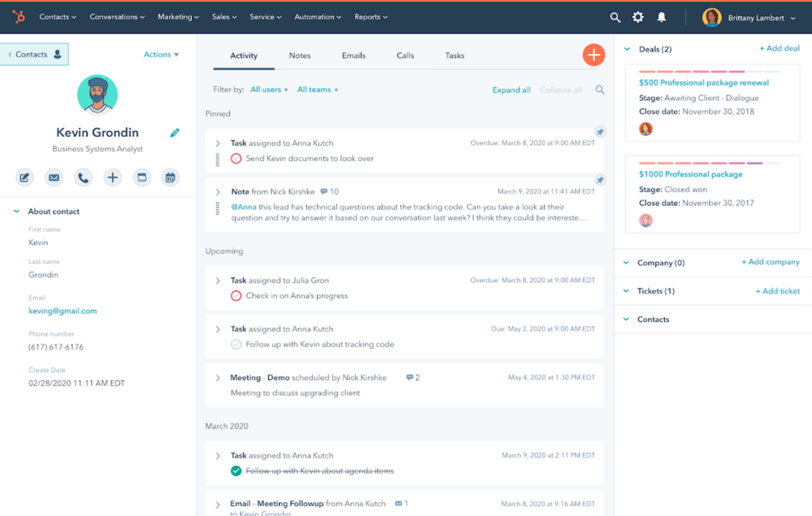Open the '$500 Professional package renewal' deal

pyautogui.click(x=704, y=82)
